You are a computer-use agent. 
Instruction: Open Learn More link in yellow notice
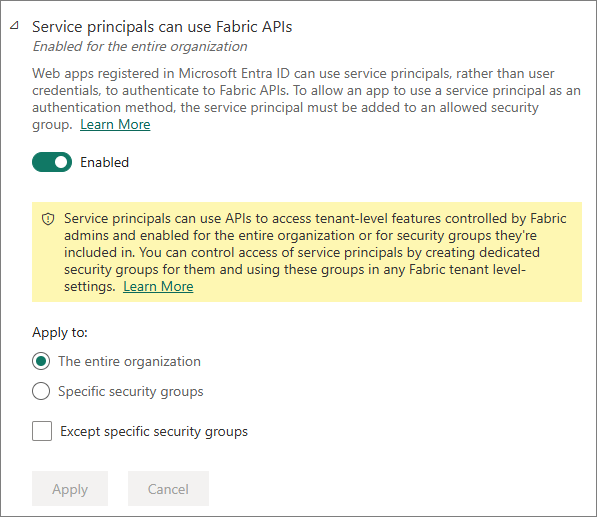pyautogui.click(x=158, y=286)
